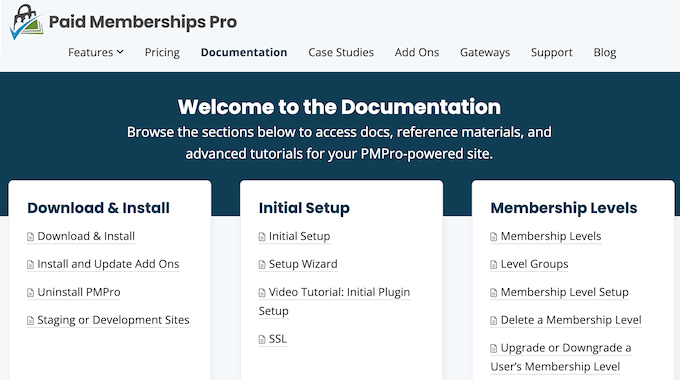Image resolution: width=680 pixels, height=380 pixels.
Task: Open Video Tutorial: Initial Plugin Setup link
Action: click(x=334, y=301)
